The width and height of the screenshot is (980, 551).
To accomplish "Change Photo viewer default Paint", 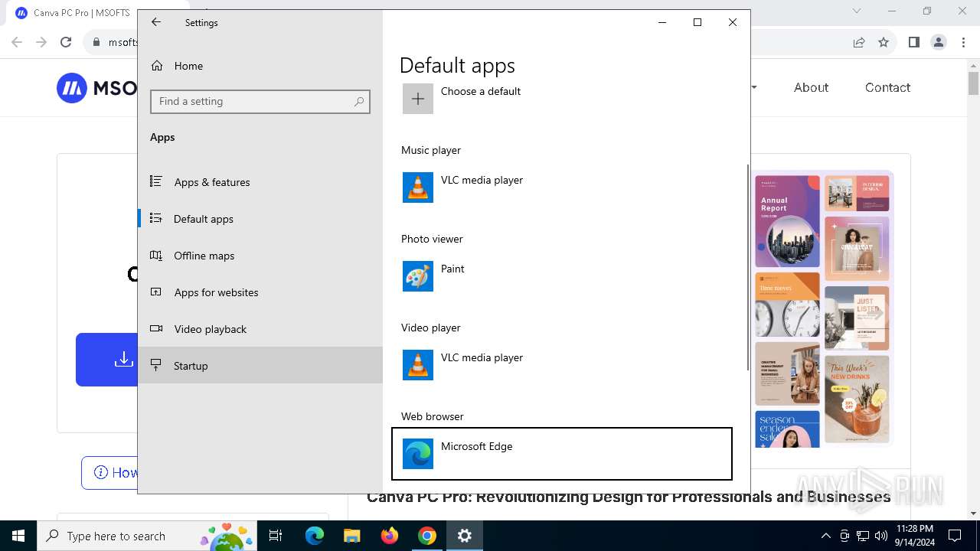I will point(562,277).
